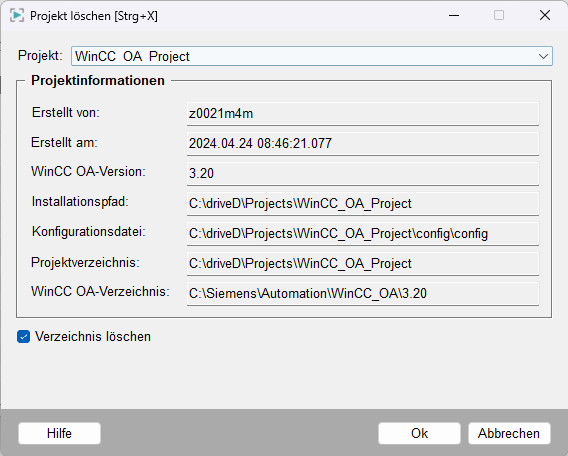
Task: Open the Projekt dropdown arrow
Action: 543,56
